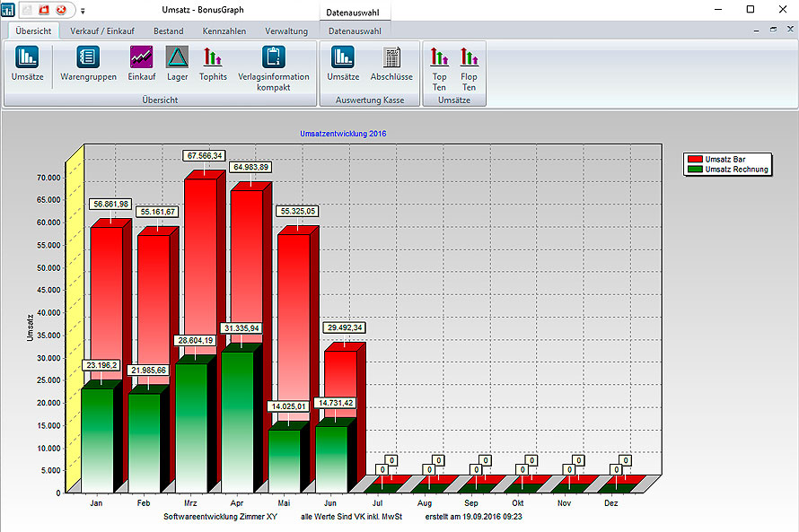This screenshot has width=799, height=532.
Task: Click the green Umsatz Rechnung legend swatch
Action: (x=695, y=169)
